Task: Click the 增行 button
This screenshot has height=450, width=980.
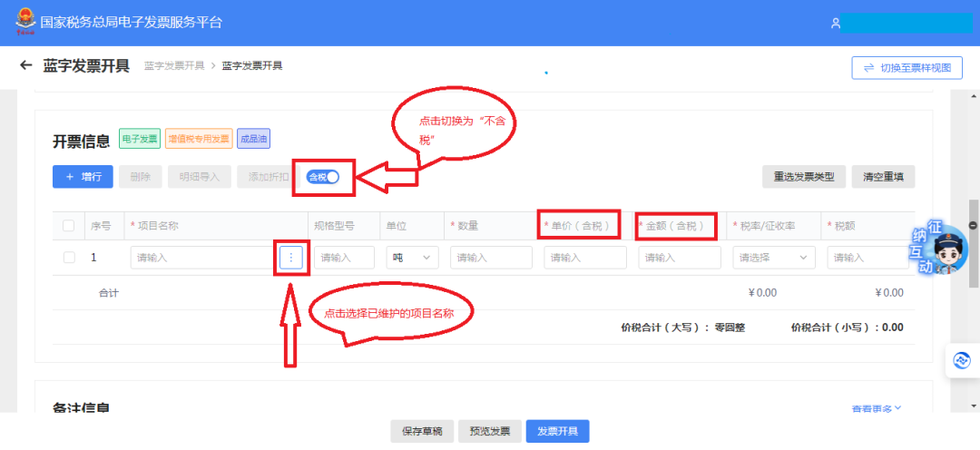Action: coord(83,177)
